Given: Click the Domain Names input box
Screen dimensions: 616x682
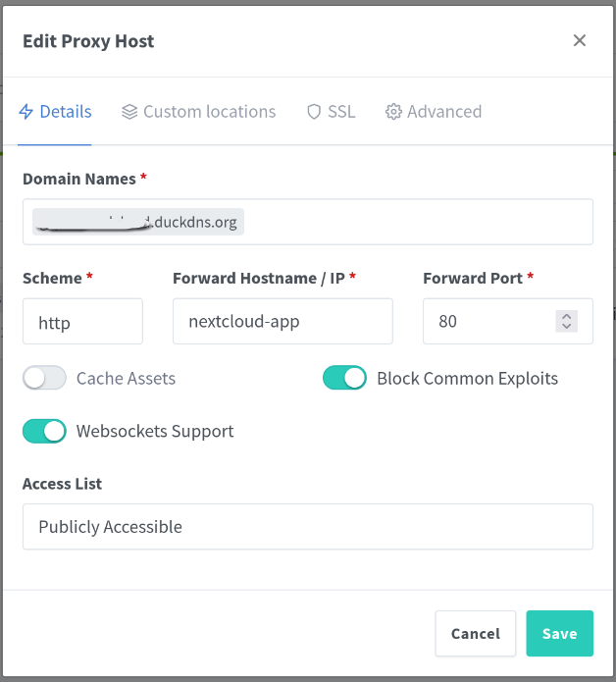Looking at the screenshot, I should (412, 222).
